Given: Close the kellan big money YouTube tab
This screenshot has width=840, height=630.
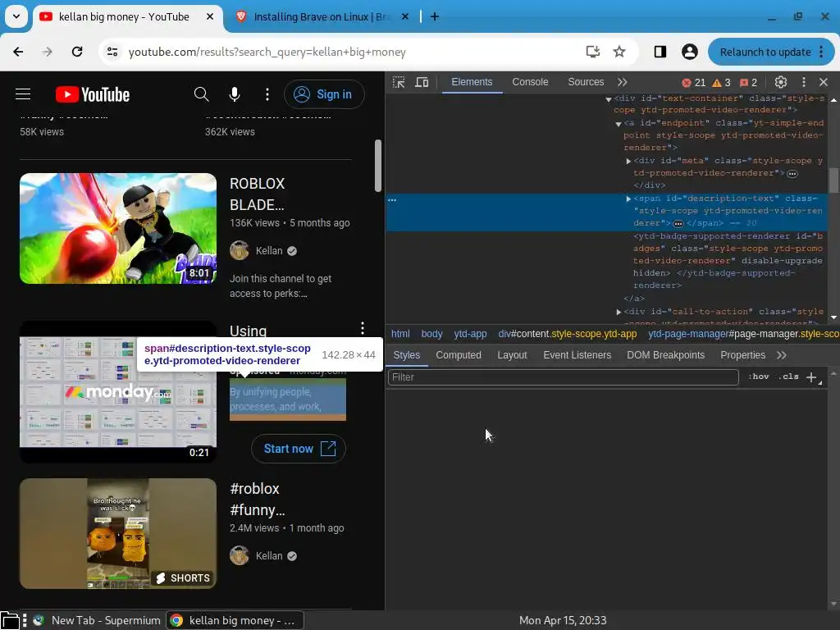Looking at the screenshot, I should [210, 16].
